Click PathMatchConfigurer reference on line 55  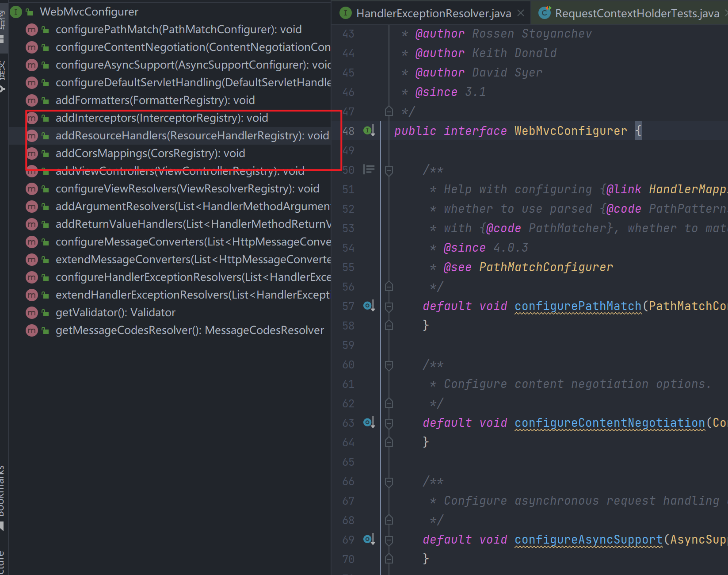click(x=546, y=267)
